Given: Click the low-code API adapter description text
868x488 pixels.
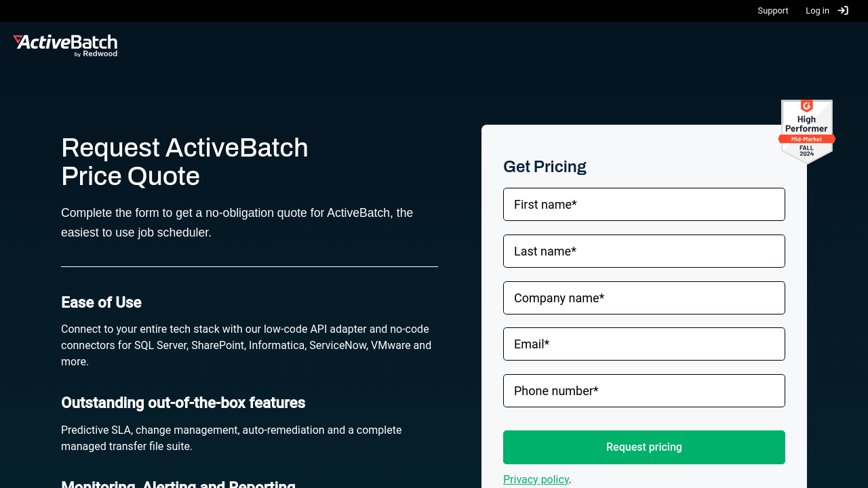Looking at the screenshot, I should point(246,345).
